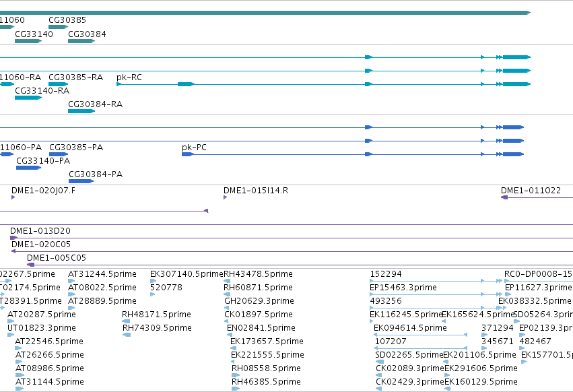The image size is (573, 392).
Task: Select the CG33140-RA transcript label
Action: tap(42, 91)
